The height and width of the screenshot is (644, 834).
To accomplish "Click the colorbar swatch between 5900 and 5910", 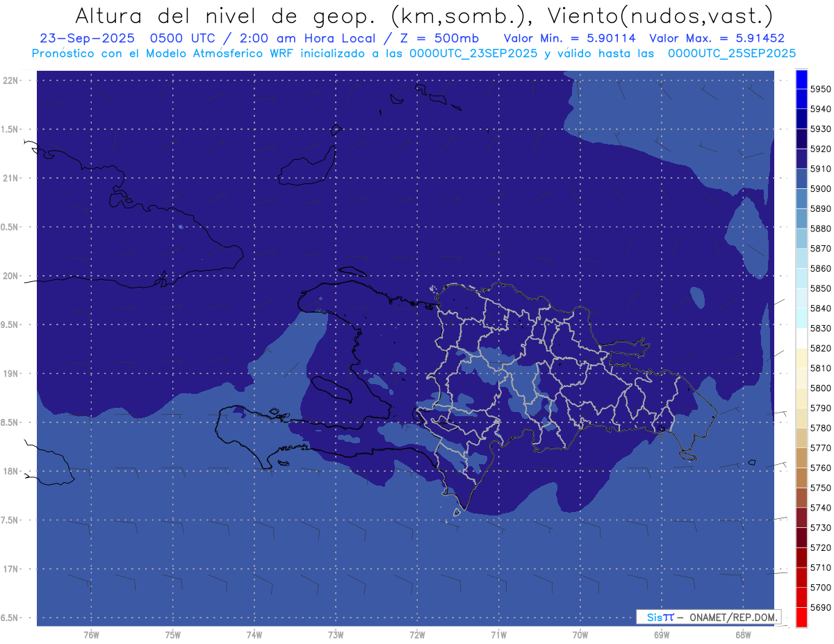I will click(801, 179).
